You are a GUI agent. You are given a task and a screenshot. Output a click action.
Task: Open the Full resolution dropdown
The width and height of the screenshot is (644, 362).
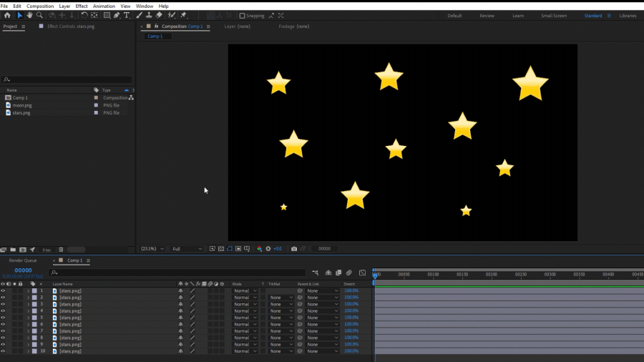point(187,249)
